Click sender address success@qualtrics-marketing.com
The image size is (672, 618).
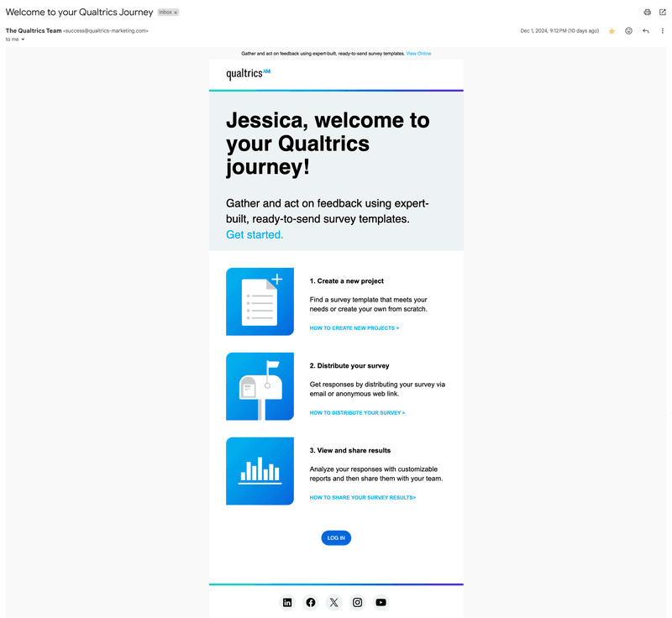pos(106,31)
